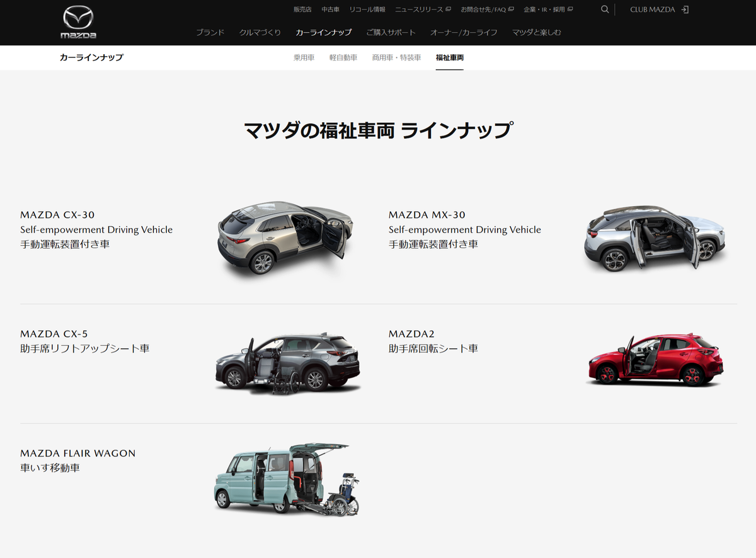Switch to the 商用車・特装車 tab

[x=397, y=57]
